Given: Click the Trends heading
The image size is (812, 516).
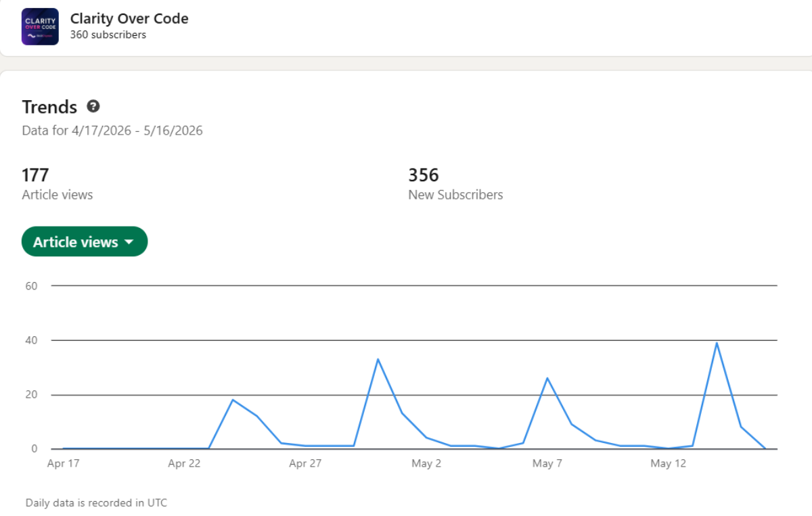Looking at the screenshot, I should (49, 107).
